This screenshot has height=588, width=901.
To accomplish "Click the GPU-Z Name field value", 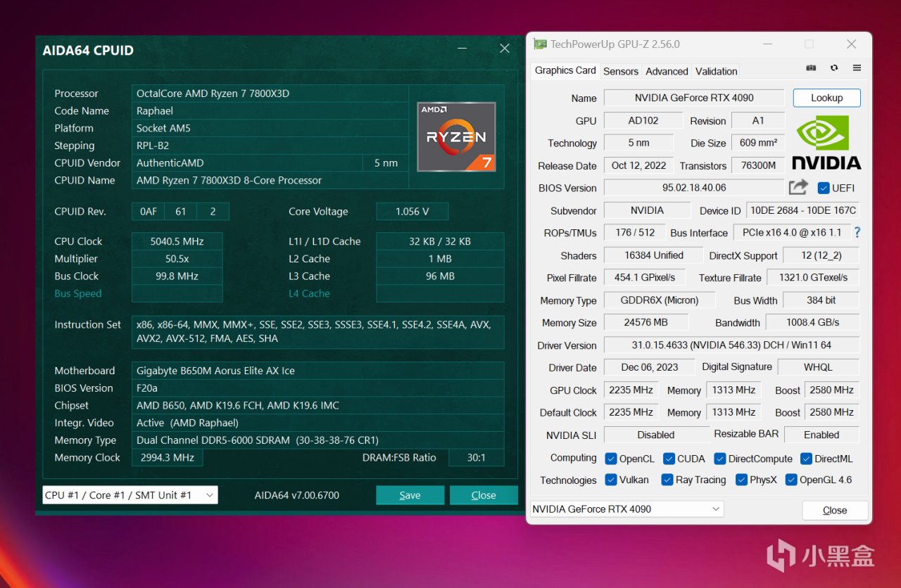I will [694, 98].
